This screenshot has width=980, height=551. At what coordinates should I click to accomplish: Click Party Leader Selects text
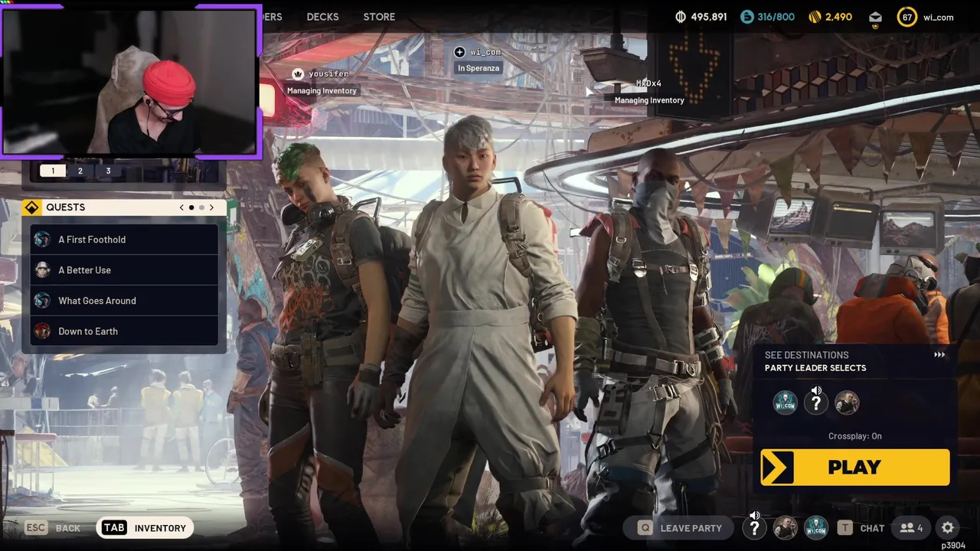click(815, 368)
